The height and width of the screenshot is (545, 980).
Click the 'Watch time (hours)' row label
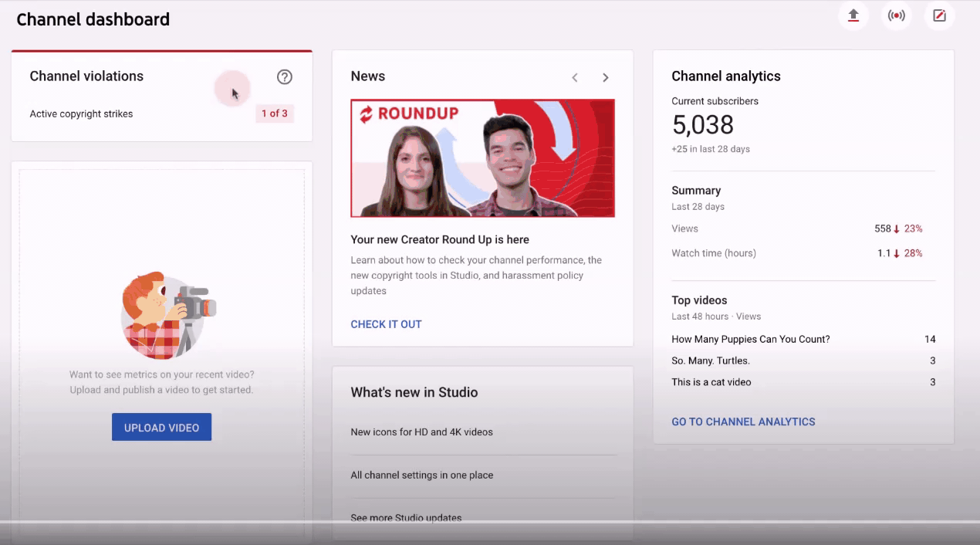714,253
